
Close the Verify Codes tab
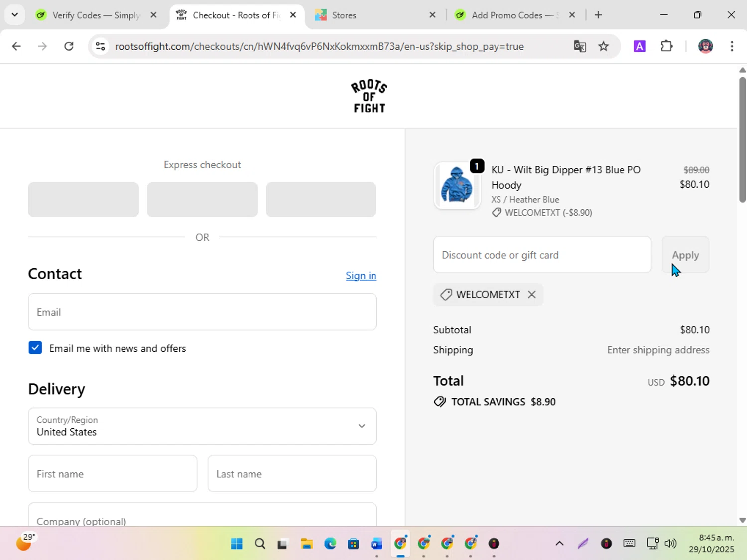pyautogui.click(x=154, y=15)
